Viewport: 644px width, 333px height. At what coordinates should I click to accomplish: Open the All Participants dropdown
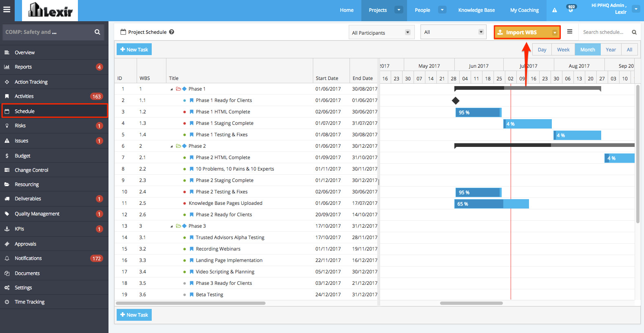(381, 32)
